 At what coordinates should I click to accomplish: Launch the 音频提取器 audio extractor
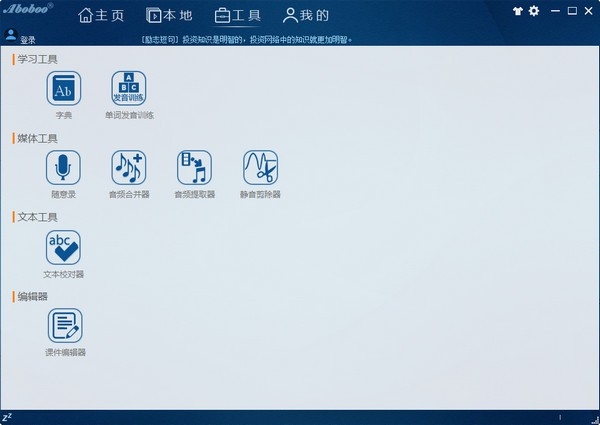[x=194, y=167]
